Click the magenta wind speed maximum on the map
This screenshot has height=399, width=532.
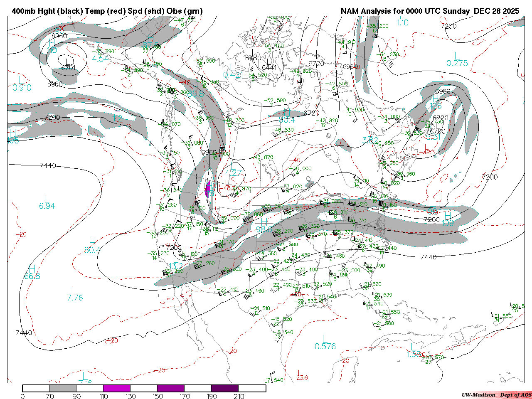[208, 190]
